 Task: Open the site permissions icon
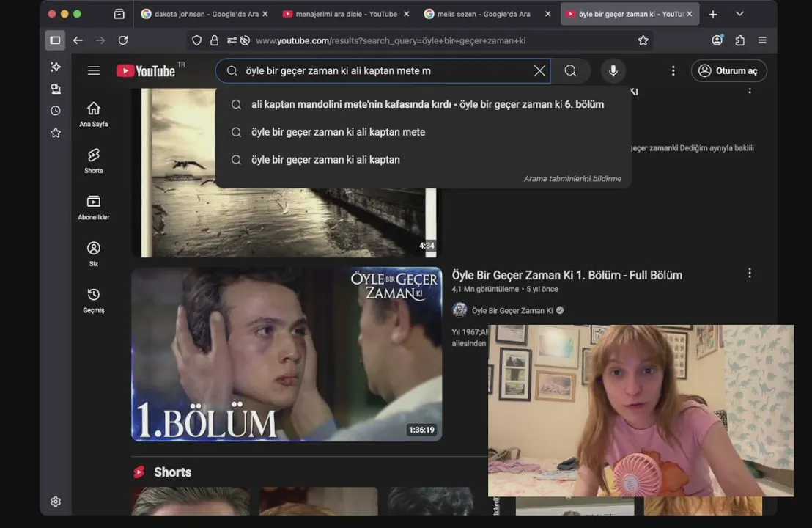(x=232, y=40)
